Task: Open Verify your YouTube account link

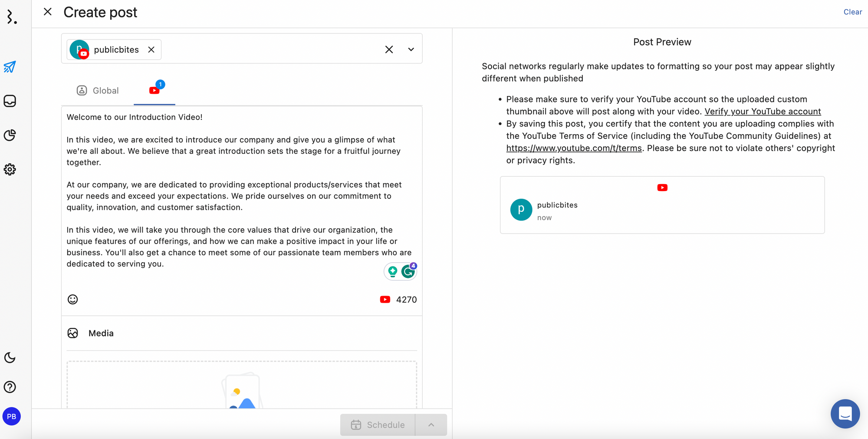Action: (763, 112)
